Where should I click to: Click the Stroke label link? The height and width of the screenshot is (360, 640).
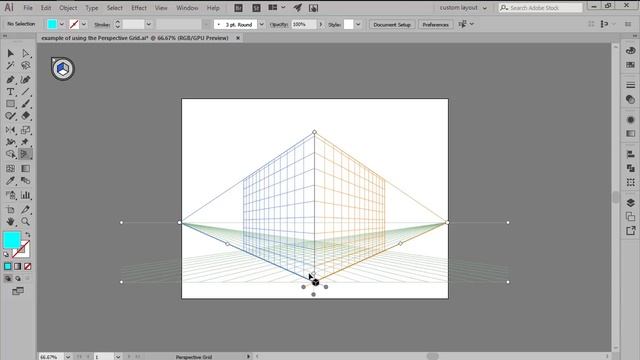[102, 24]
